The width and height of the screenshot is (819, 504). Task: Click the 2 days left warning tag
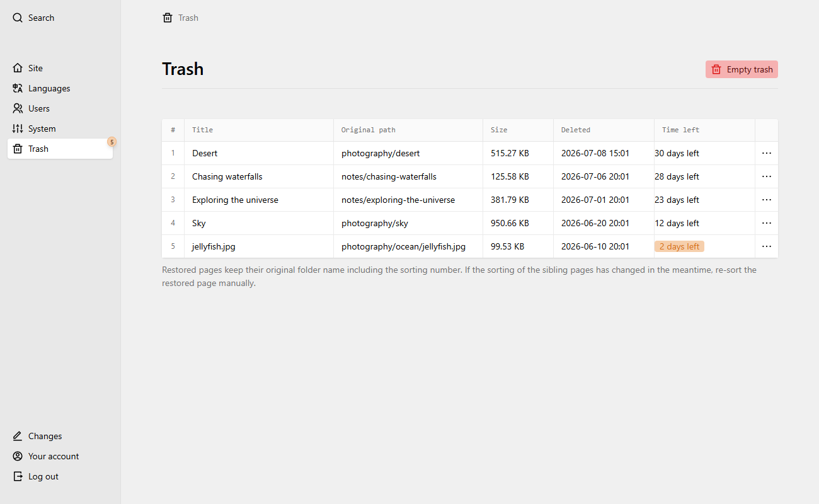point(679,246)
